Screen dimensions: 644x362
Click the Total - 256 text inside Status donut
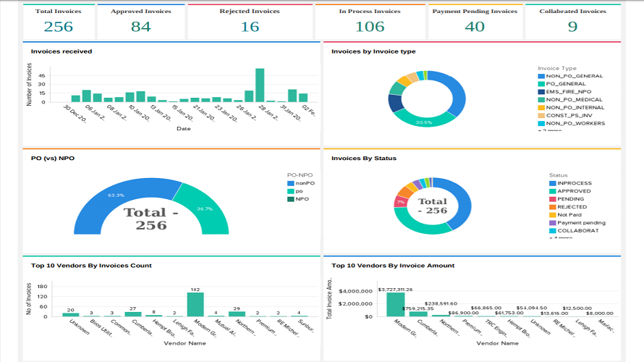click(433, 206)
